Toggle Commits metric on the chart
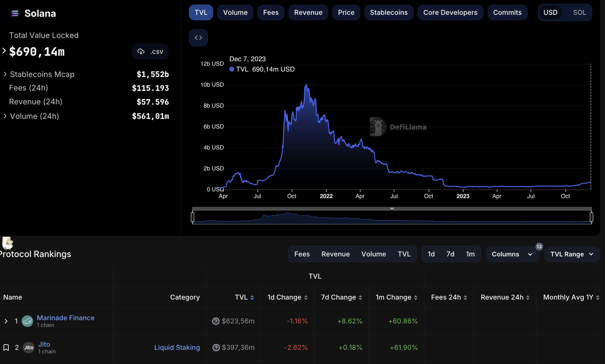The image size is (605, 364). pos(507,13)
